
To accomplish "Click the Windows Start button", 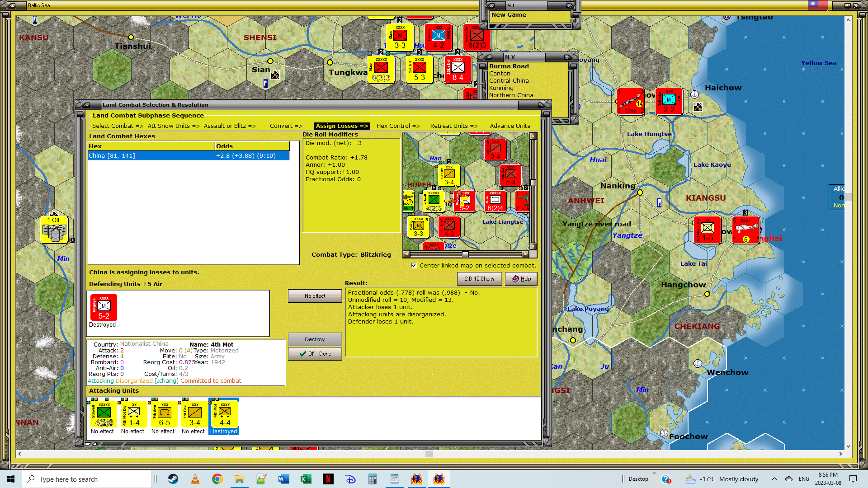I will coord(11,479).
